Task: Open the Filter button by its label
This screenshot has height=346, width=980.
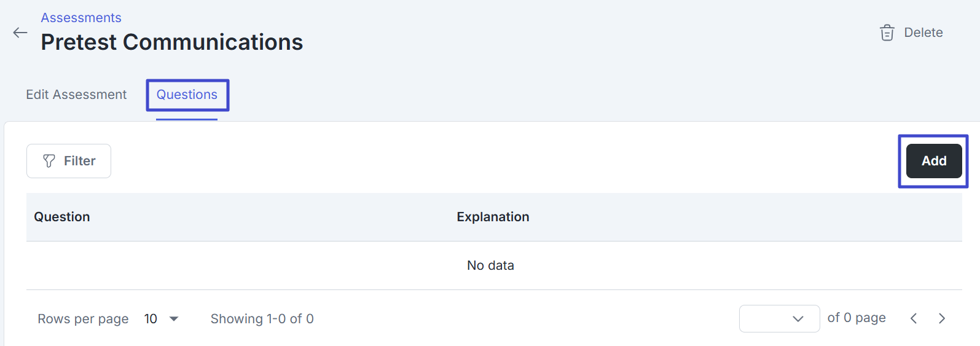Action: [79, 161]
